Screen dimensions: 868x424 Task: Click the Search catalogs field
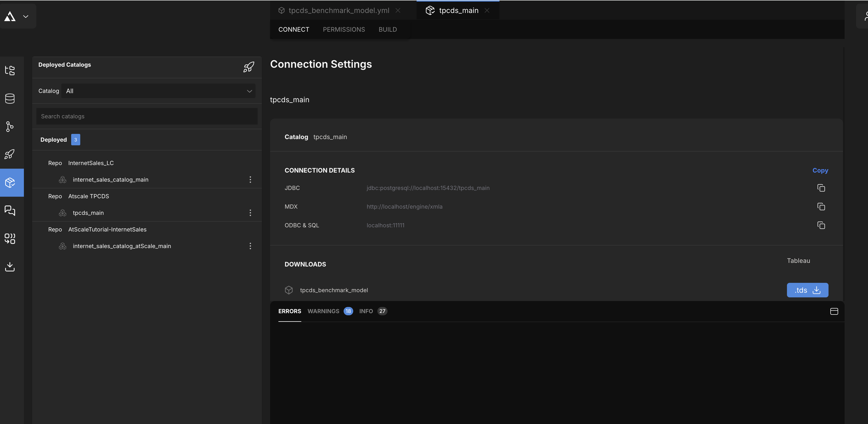point(147,116)
